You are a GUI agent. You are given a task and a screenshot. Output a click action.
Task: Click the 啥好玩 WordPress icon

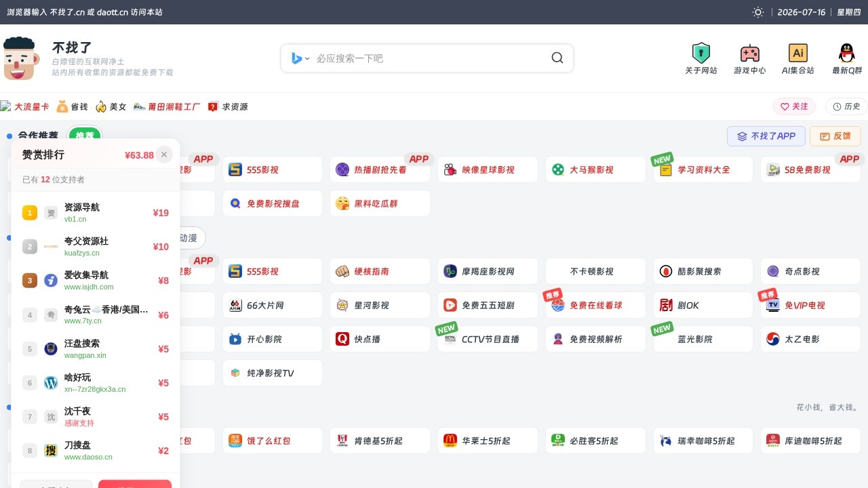pyautogui.click(x=51, y=383)
